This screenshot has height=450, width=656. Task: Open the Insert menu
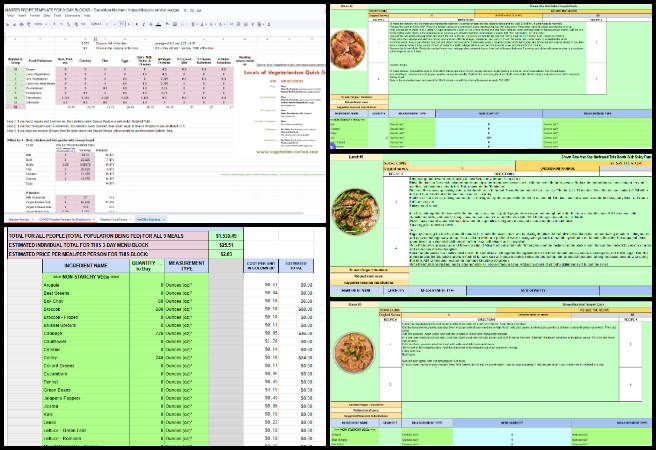coord(22,15)
